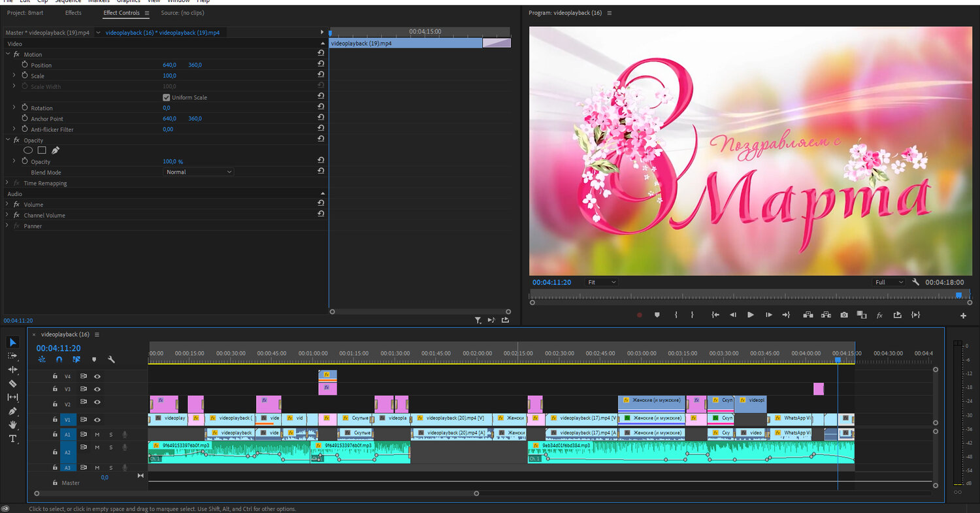This screenshot has width=980, height=513.
Task: Toggle insert sequences as nests icon
Action: [42, 359]
